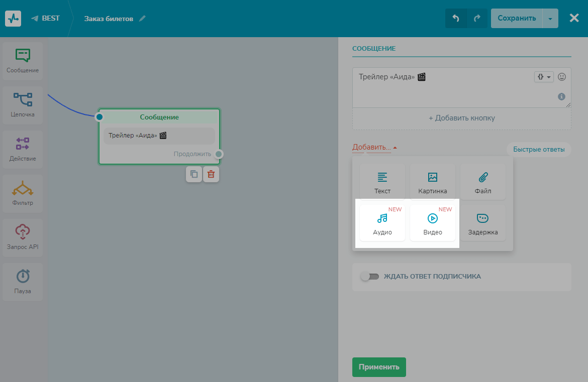Add a Сообщение block from sidebar
The height and width of the screenshot is (382, 588).
(x=23, y=61)
